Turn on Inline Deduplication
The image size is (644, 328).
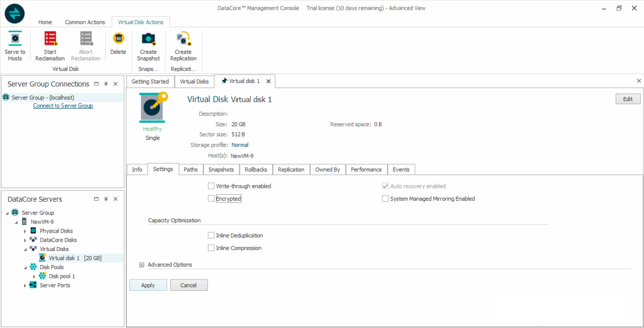coord(211,235)
